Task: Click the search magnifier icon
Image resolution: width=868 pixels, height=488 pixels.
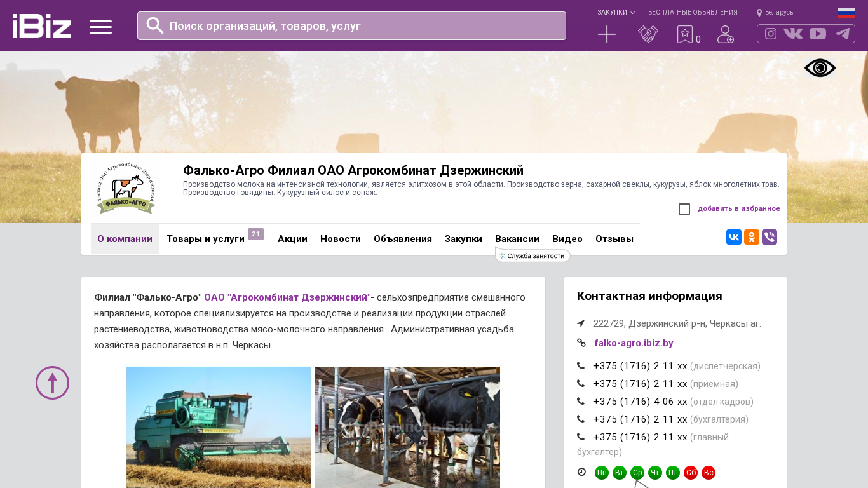Action: click(155, 25)
